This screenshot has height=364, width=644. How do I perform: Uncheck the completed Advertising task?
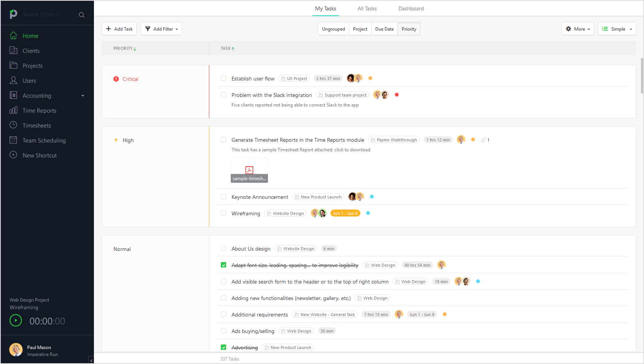[x=223, y=347]
